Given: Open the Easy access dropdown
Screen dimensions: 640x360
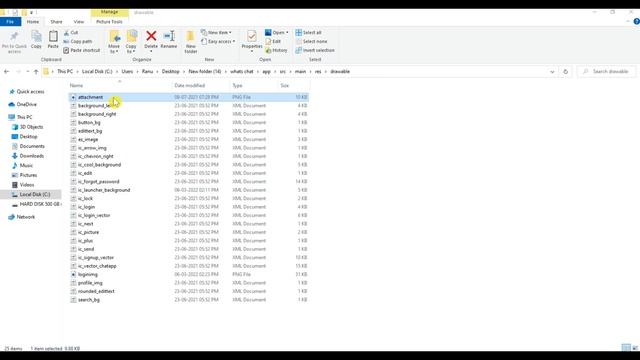Looking at the screenshot, I should [218, 42].
